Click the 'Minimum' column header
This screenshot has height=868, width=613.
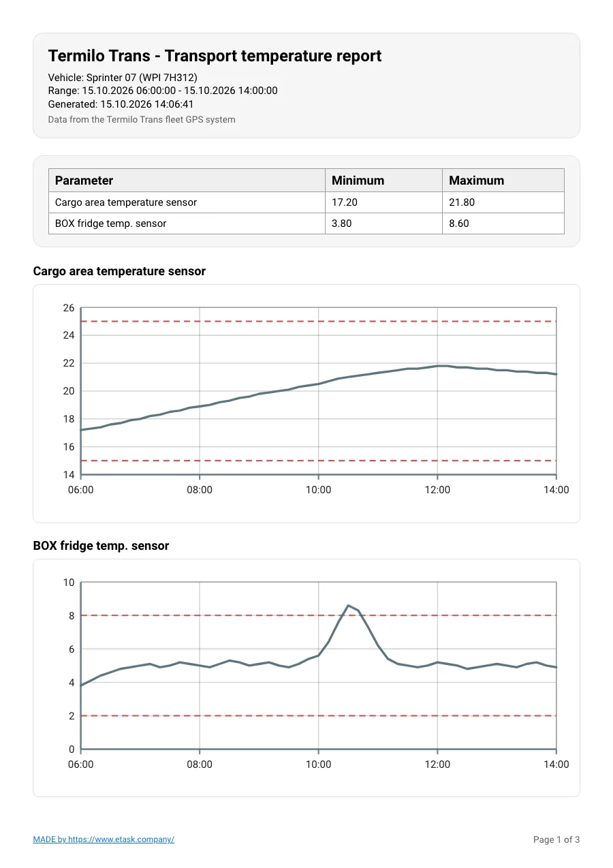[x=384, y=181]
